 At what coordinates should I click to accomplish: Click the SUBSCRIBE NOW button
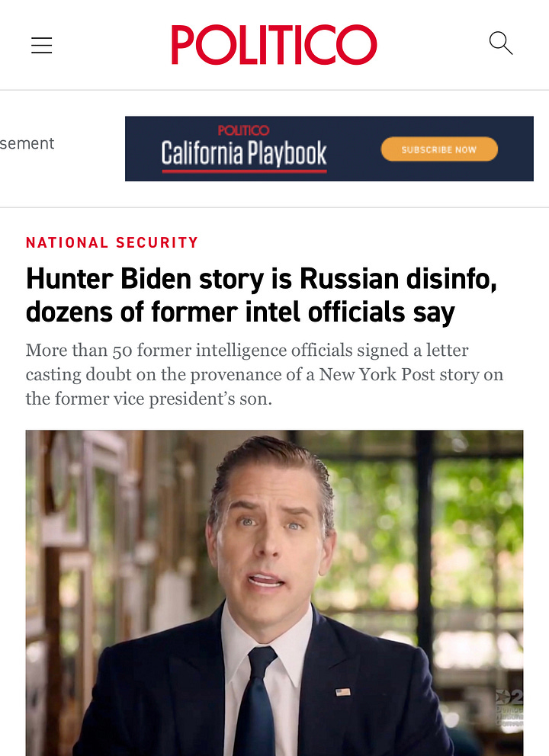tap(439, 149)
